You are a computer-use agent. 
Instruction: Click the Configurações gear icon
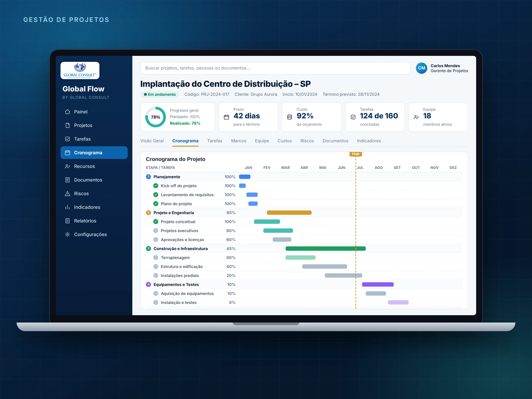pos(68,235)
